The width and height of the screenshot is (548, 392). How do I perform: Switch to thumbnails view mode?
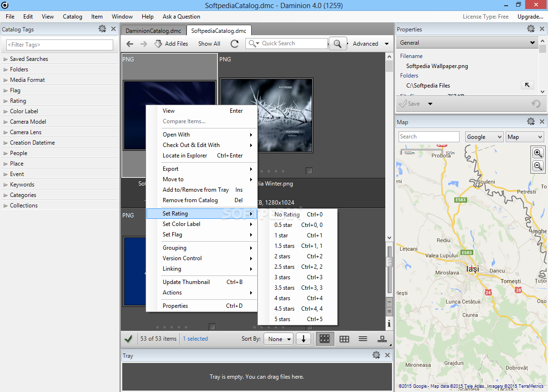pos(325,339)
